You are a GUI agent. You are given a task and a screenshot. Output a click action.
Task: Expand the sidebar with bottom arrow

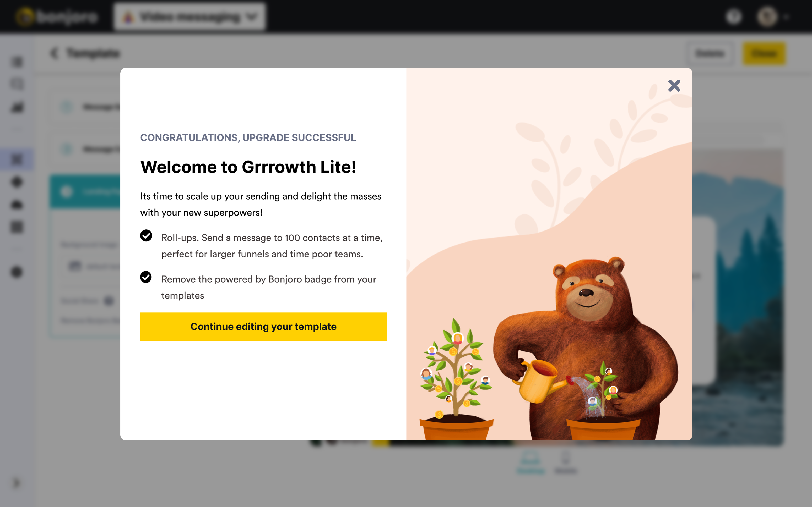[x=17, y=483]
